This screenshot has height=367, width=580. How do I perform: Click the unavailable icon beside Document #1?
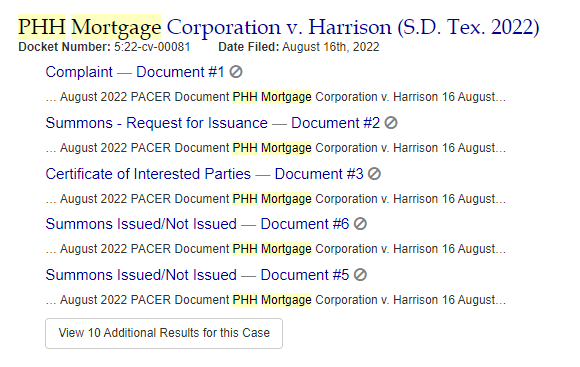click(236, 71)
